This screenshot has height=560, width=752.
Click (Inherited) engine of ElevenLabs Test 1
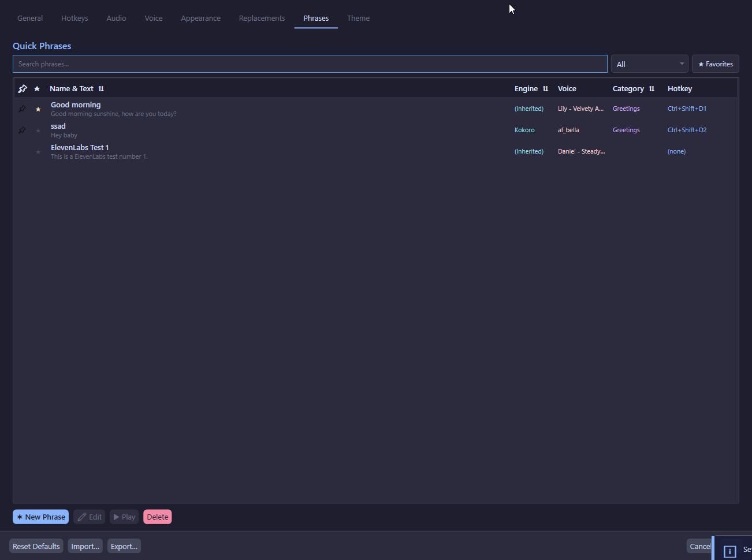coord(528,151)
